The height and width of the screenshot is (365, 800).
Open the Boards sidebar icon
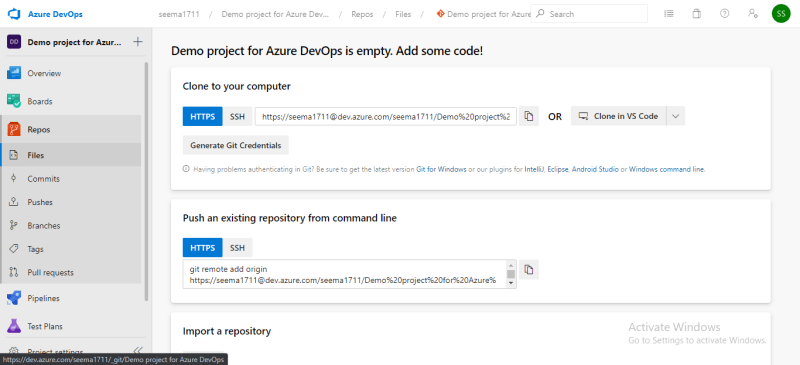[14, 101]
